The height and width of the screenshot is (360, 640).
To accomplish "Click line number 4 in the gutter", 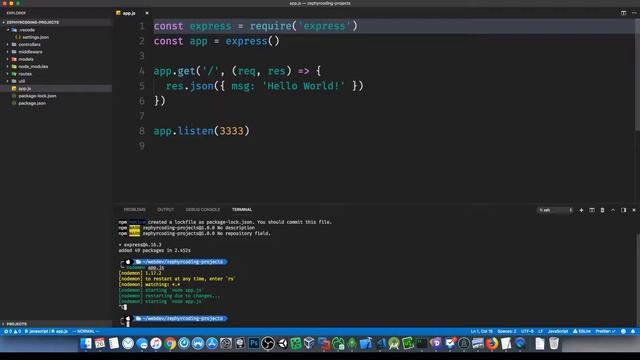I will 142,71.
